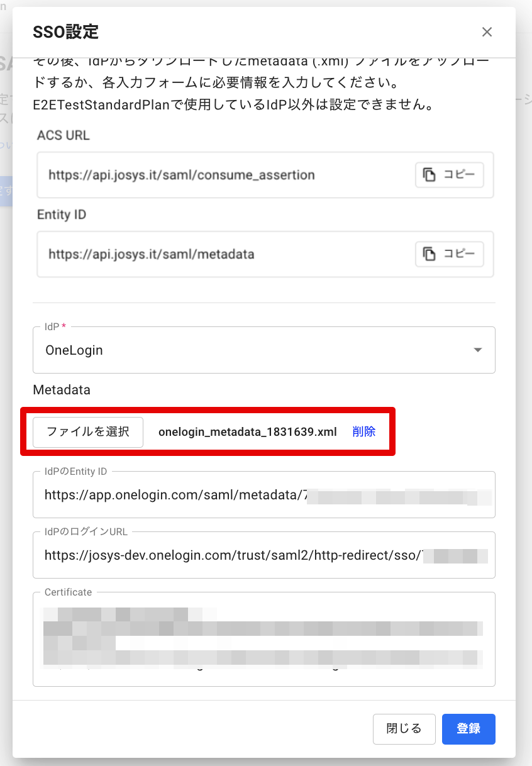Click the copy icon for Entity ID
Screen dimensions: 532x766
429,254
